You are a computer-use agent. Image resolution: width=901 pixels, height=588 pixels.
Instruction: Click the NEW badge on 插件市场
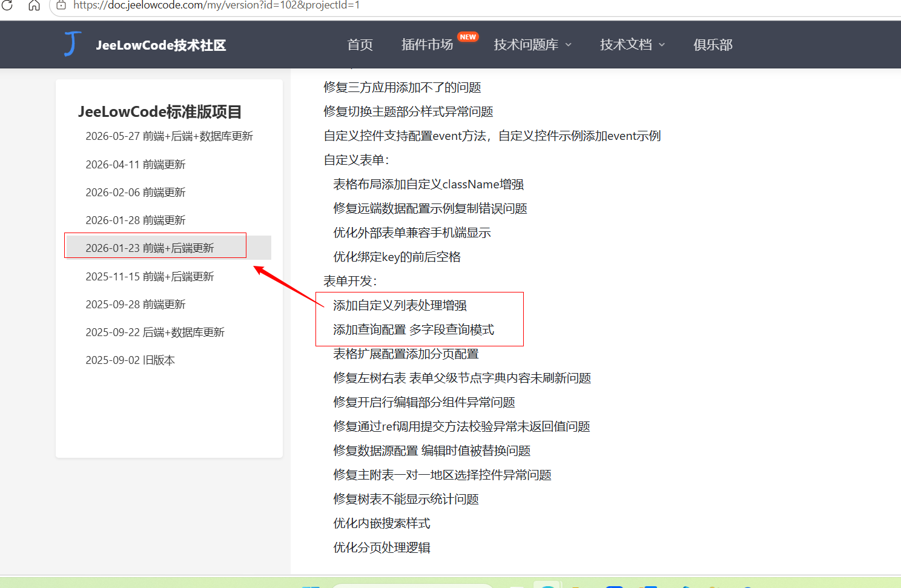click(x=467, y=37)
